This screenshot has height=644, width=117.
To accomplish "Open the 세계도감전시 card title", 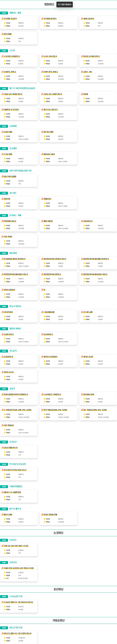I will pyautogui.click(x=89, y=19).
